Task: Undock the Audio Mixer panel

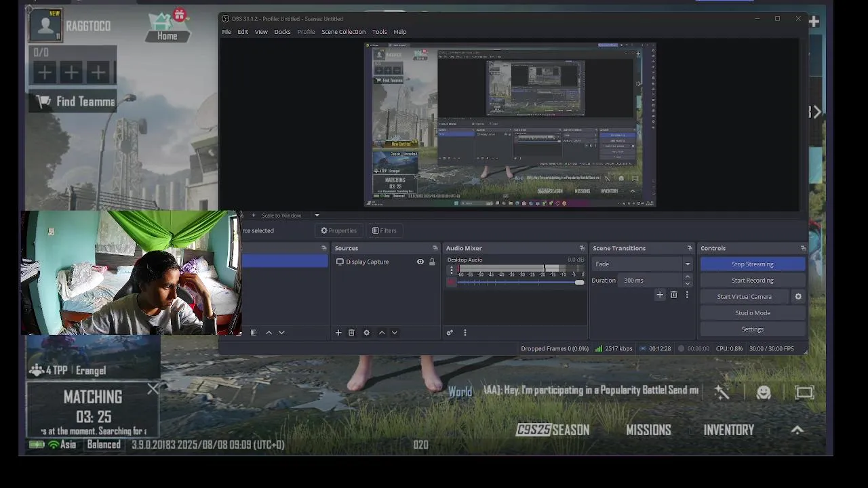Action: 582,248
